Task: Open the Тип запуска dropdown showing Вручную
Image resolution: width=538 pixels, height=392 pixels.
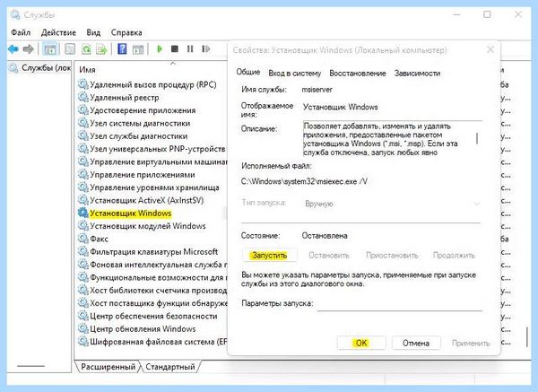Action: 392,204
